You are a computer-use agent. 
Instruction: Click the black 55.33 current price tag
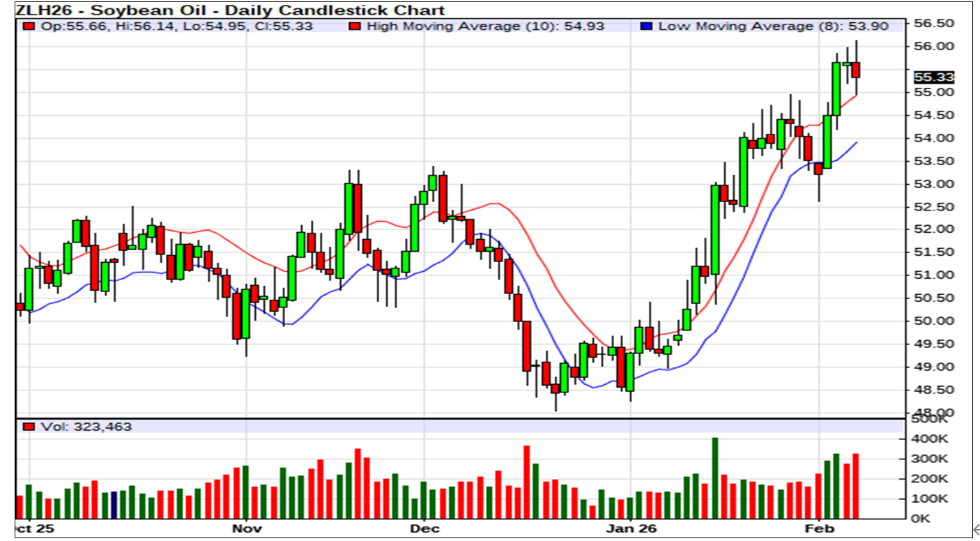point(933,77)
